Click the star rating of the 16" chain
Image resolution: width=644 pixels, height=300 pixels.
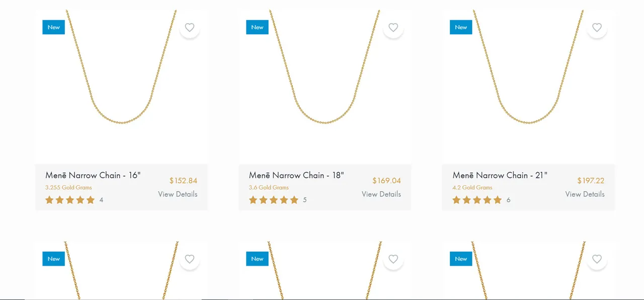pyautogui.click(x=70, y=200)
